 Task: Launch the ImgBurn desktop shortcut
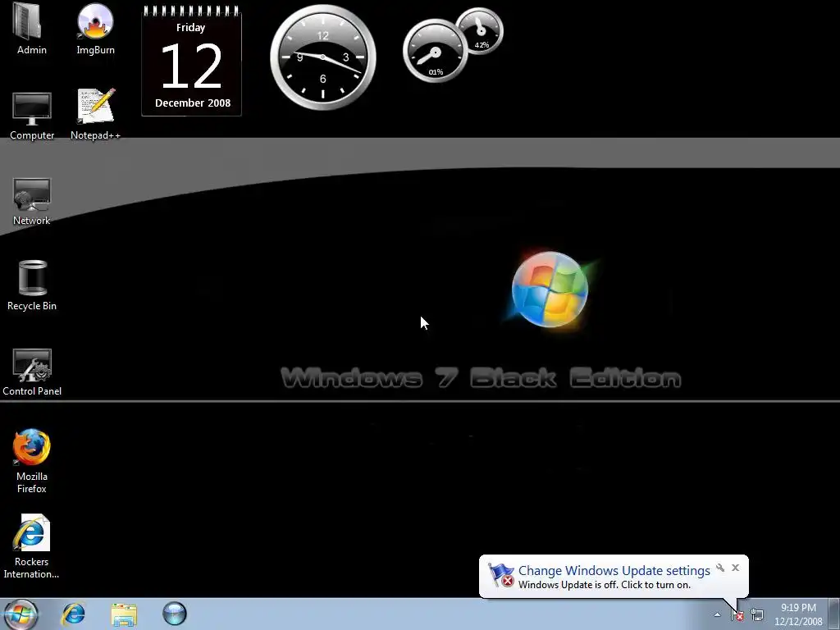click(x=95, y=30)
